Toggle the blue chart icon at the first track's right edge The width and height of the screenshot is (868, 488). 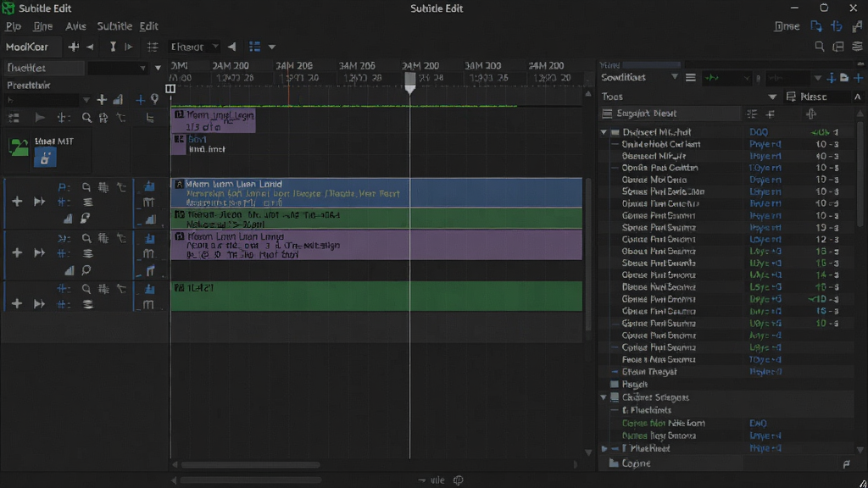click(x=149, y=186)
